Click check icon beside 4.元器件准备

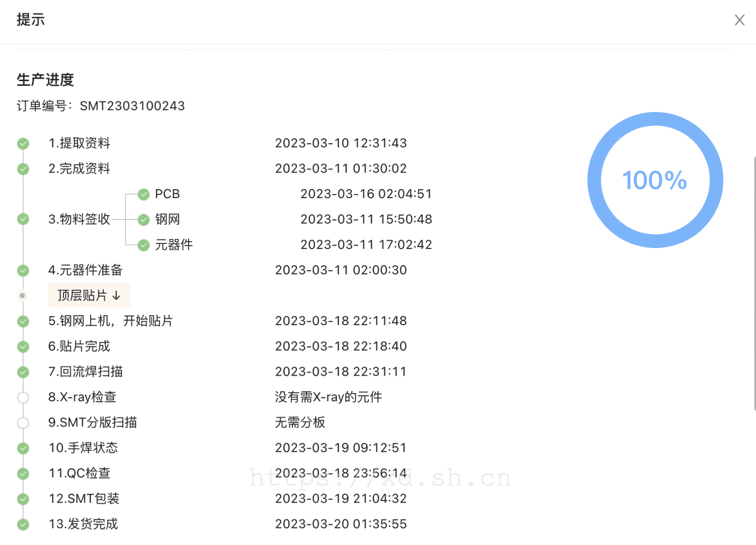[23, 271]
